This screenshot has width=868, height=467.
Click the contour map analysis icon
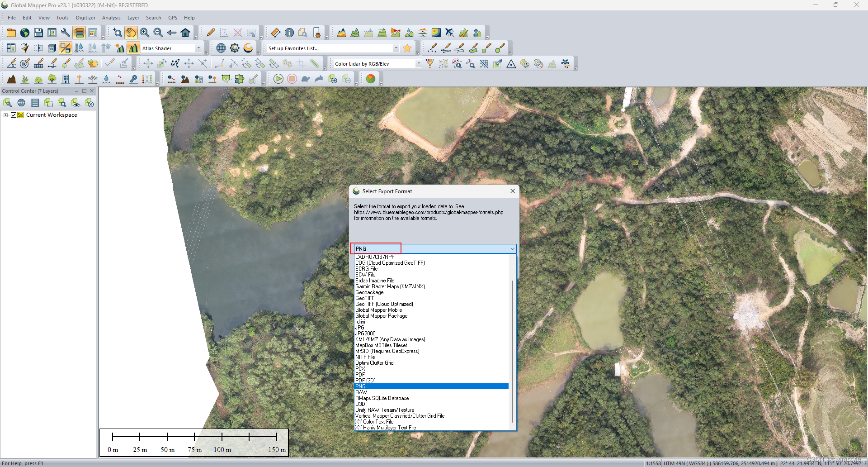click(x=436, y=33)
